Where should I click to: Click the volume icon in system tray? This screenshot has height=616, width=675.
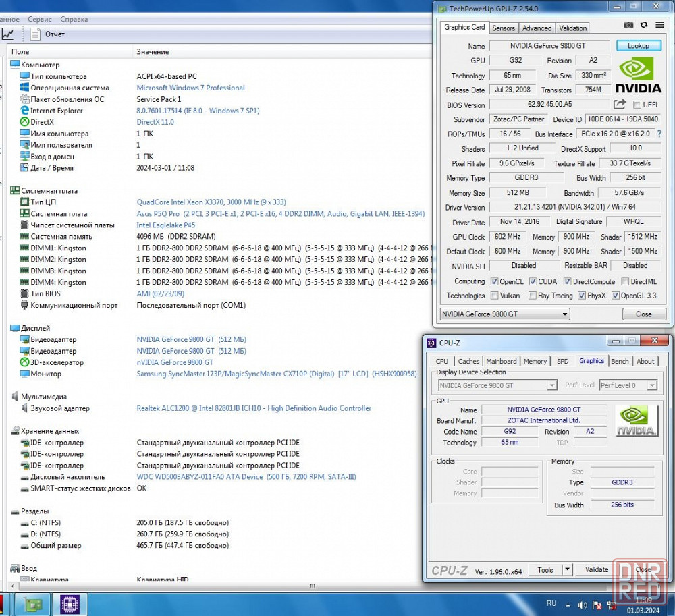tap(582, 605)
